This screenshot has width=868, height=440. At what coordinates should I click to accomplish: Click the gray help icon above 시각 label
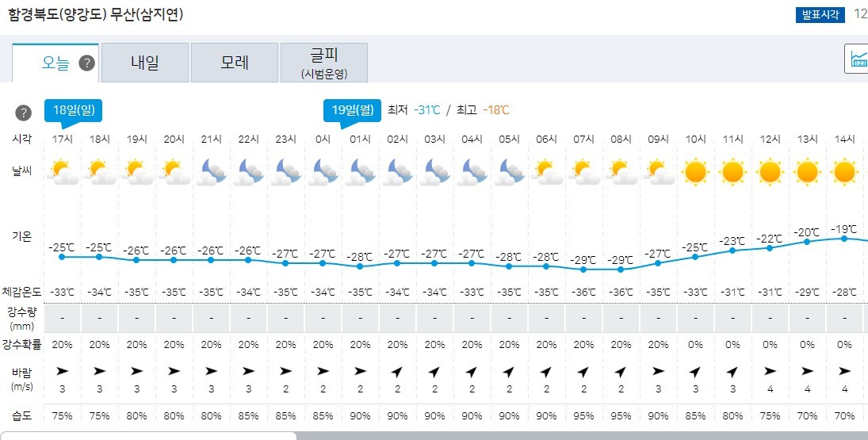point(24,111)
